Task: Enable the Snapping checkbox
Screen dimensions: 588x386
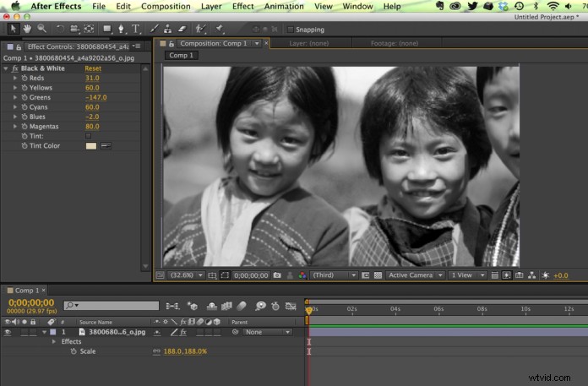Action: point(290,30)
